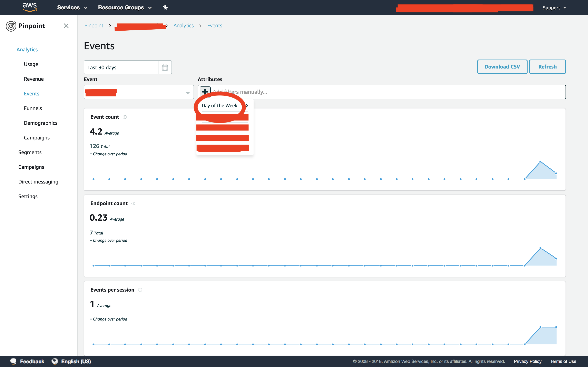Click the plus icon to add attribute filter

click(205, 92)
